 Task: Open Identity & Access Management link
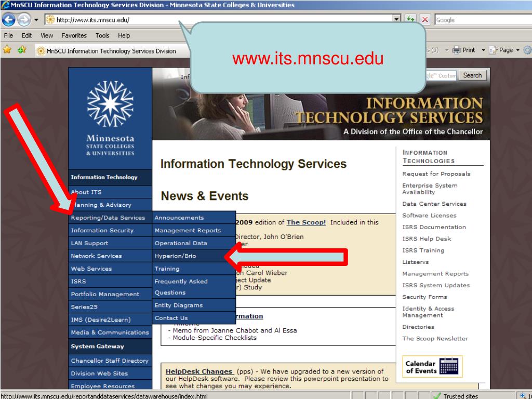point(428,312)
